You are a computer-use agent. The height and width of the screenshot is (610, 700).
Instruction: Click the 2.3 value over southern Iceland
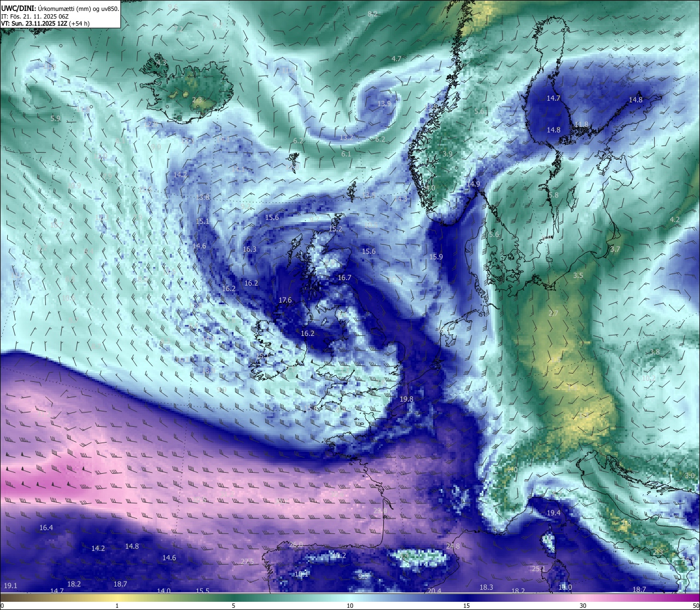pos(197,100)
